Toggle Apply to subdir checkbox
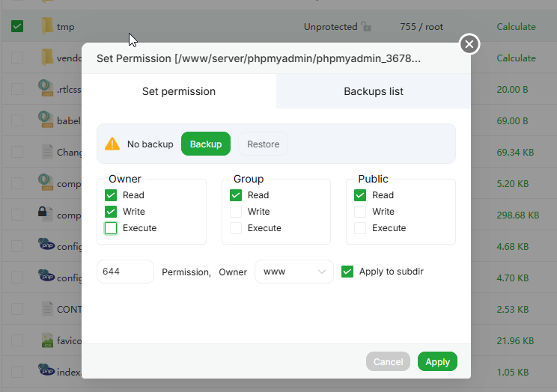557x392 pixels. click(x=347, y=272)
